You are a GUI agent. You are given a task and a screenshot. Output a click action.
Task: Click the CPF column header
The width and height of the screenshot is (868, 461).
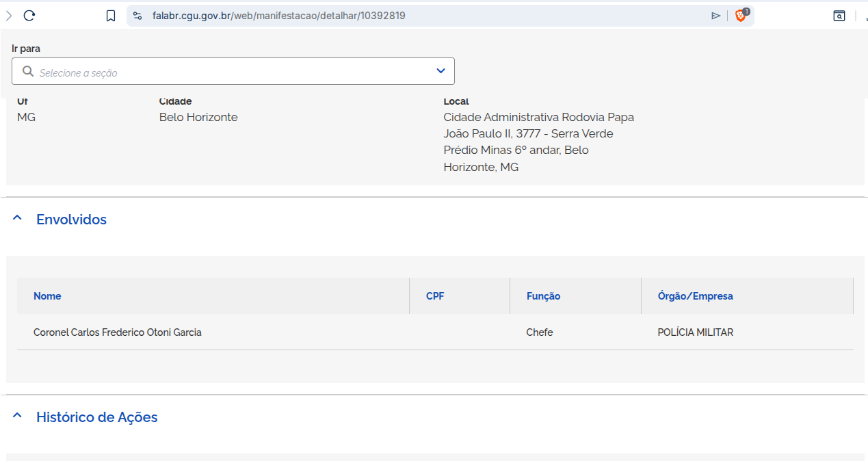point(435,296)
